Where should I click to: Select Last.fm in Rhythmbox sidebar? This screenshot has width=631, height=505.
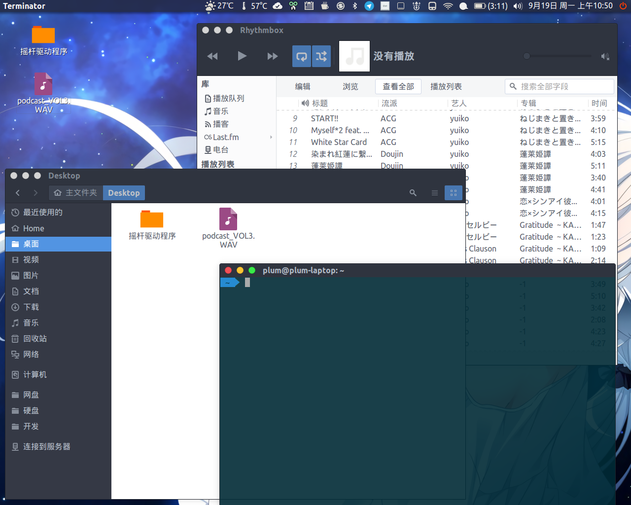pos(221,137)
